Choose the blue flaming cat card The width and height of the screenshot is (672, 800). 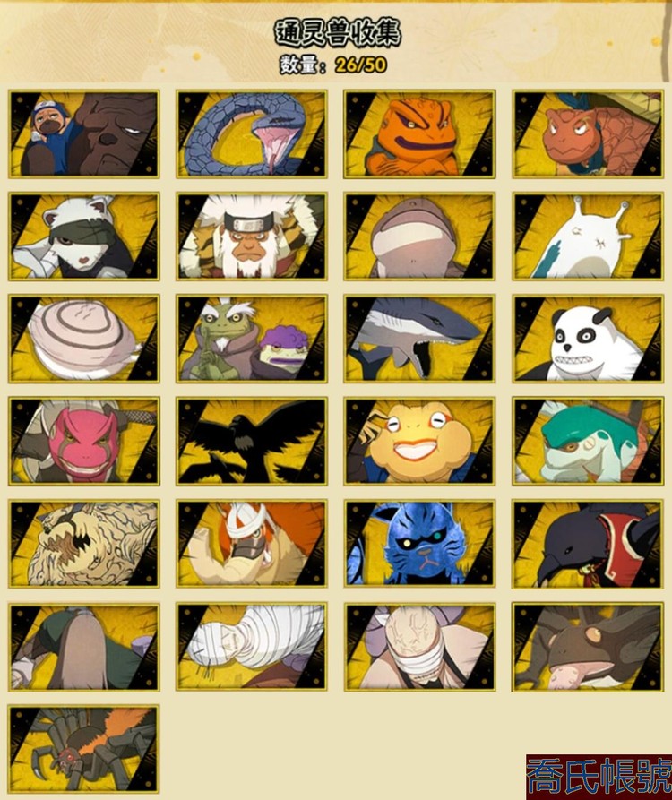(x=419, y=544)
